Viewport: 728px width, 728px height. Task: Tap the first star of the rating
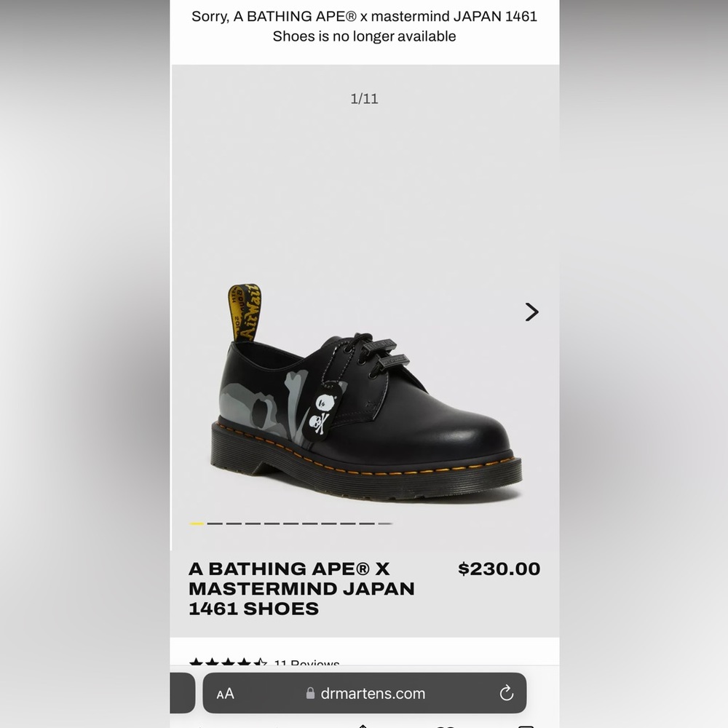pos(197,662)
